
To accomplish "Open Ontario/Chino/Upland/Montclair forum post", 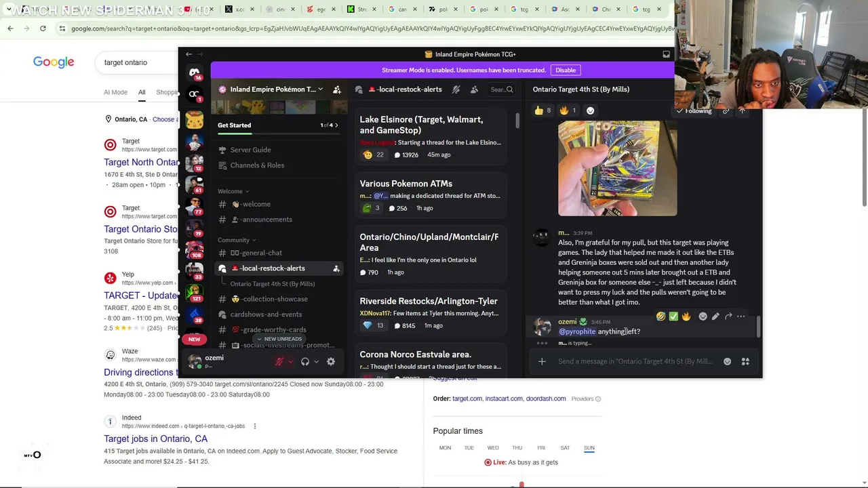I will coord(431,254).
